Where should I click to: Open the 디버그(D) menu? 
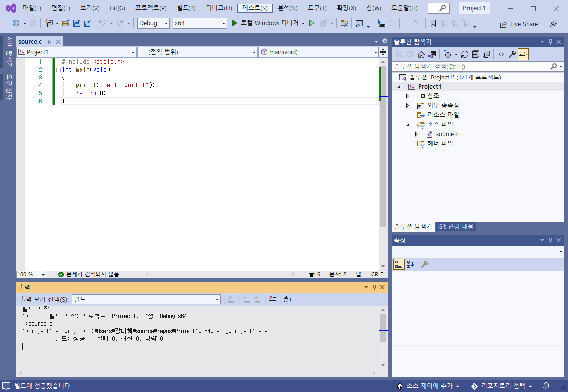coord(219,8)
